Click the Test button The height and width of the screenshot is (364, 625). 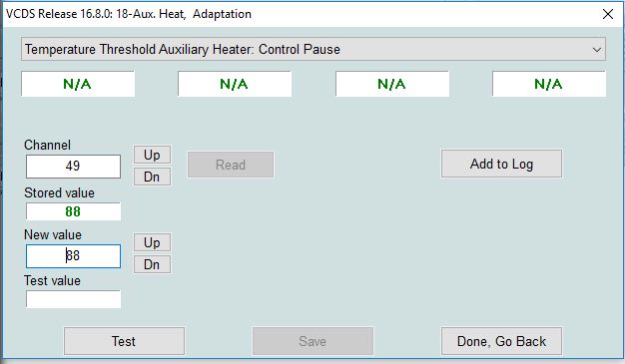coord(124,341)
